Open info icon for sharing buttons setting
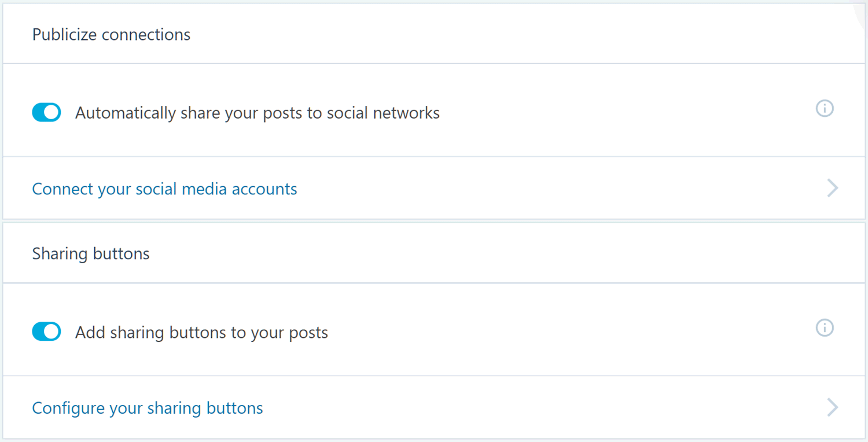Screen dimensions: 868x442 [825, 328]
